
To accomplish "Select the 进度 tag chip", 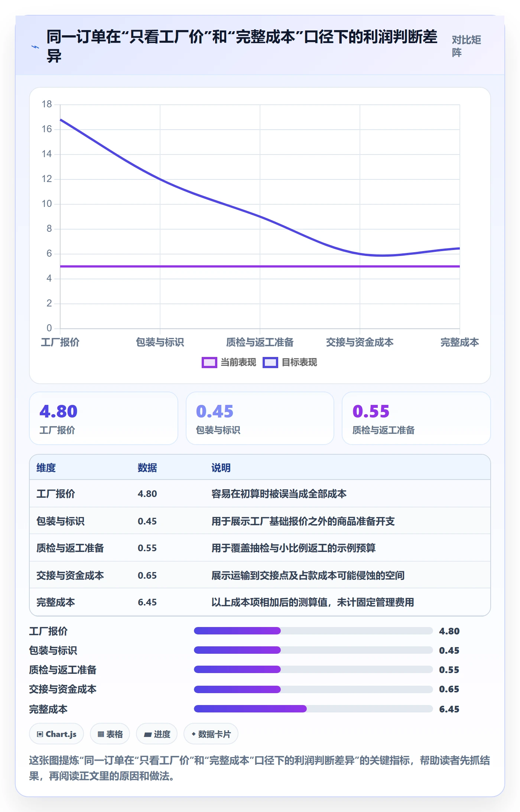I will pyautogui.click(x=157, y=734).
